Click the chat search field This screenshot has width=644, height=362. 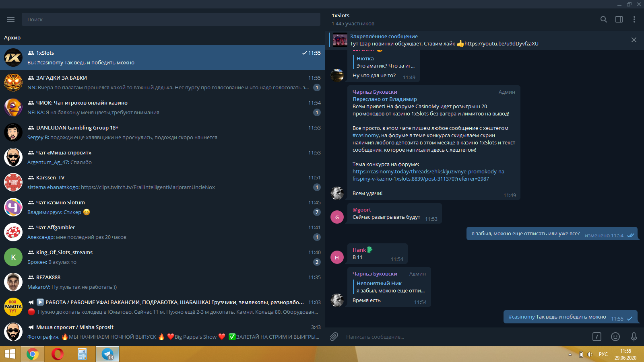click(171, 19)
